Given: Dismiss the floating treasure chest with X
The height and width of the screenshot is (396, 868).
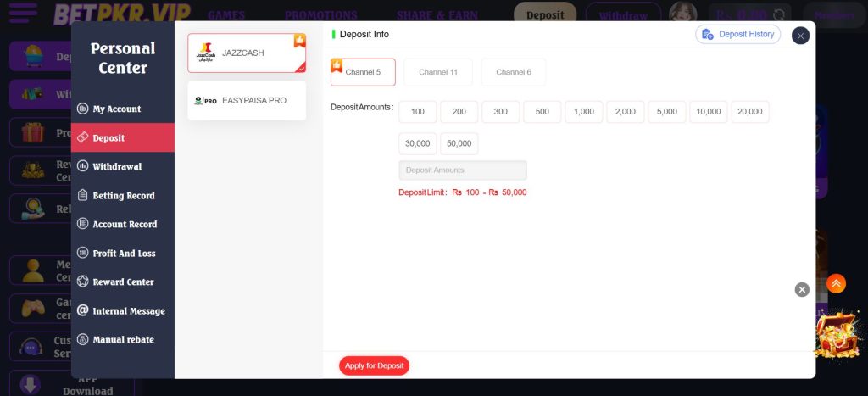Looking at the screenshot, I should 802,290.
